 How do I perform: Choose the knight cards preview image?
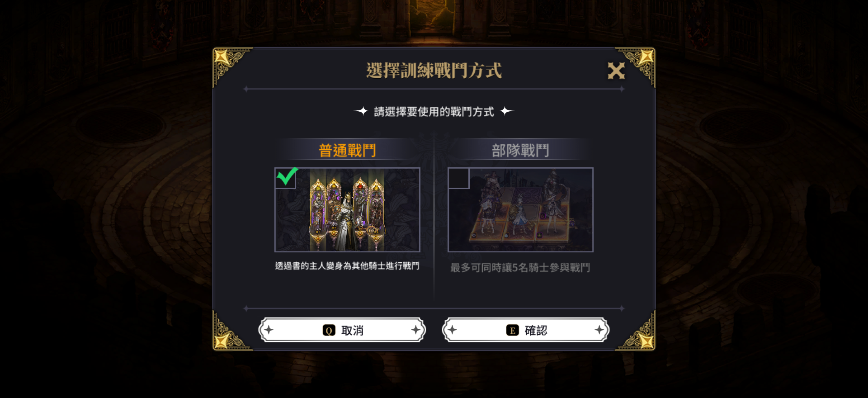(x=347, y=210)
